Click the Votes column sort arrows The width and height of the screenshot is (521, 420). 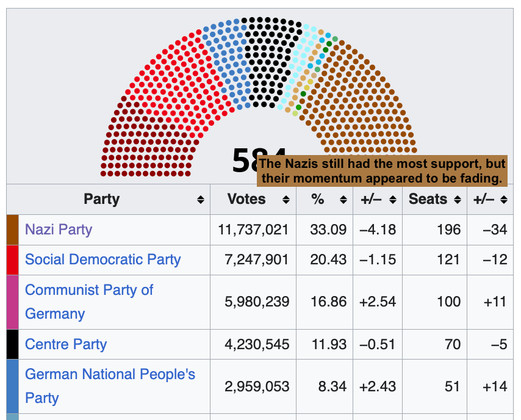click(286, 200)
